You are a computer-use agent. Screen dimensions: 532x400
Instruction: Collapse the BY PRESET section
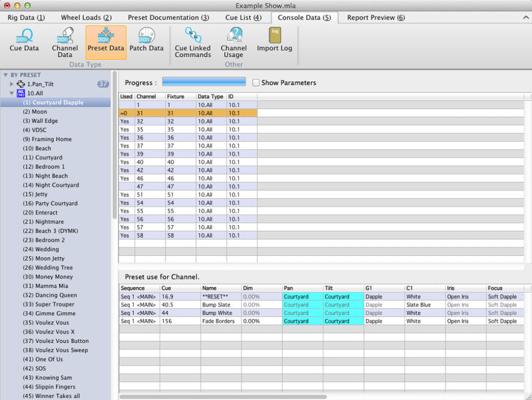coord(5,75)
